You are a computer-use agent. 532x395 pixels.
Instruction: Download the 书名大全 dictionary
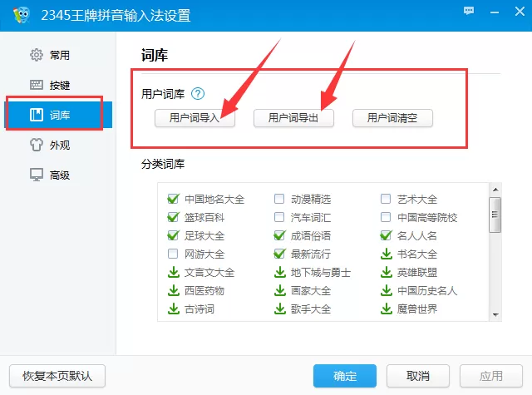[x=387, y=254]
